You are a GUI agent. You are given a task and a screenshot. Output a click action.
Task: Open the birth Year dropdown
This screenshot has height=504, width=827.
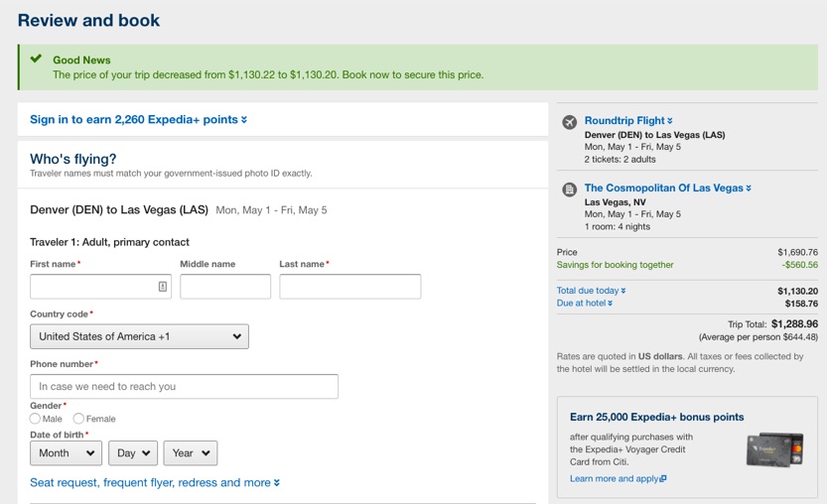191,453
